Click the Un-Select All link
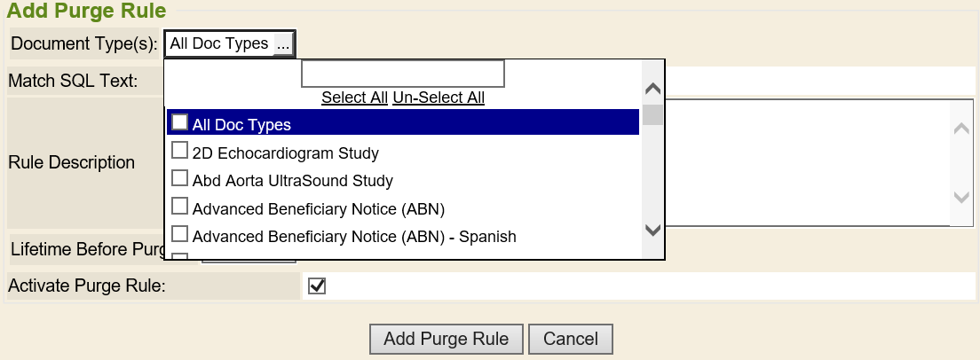Image resolution: width=980 pixels, height=360 pixels. [439, 98]
